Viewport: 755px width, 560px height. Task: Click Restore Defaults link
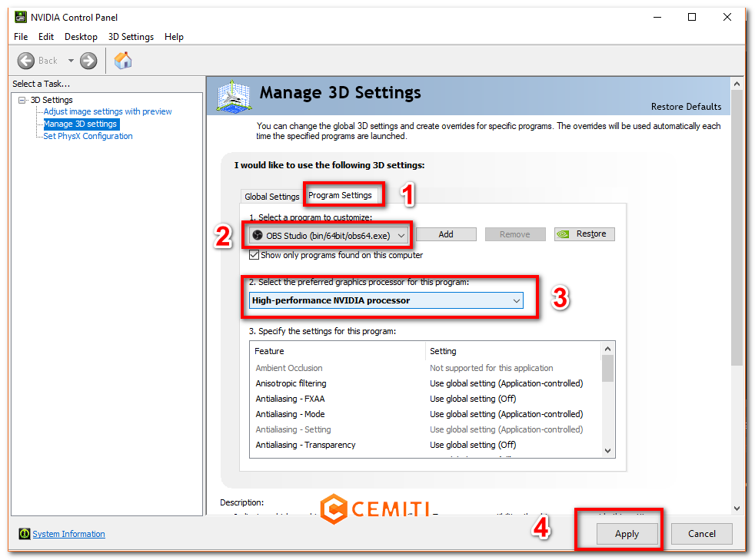click(686, 106)
